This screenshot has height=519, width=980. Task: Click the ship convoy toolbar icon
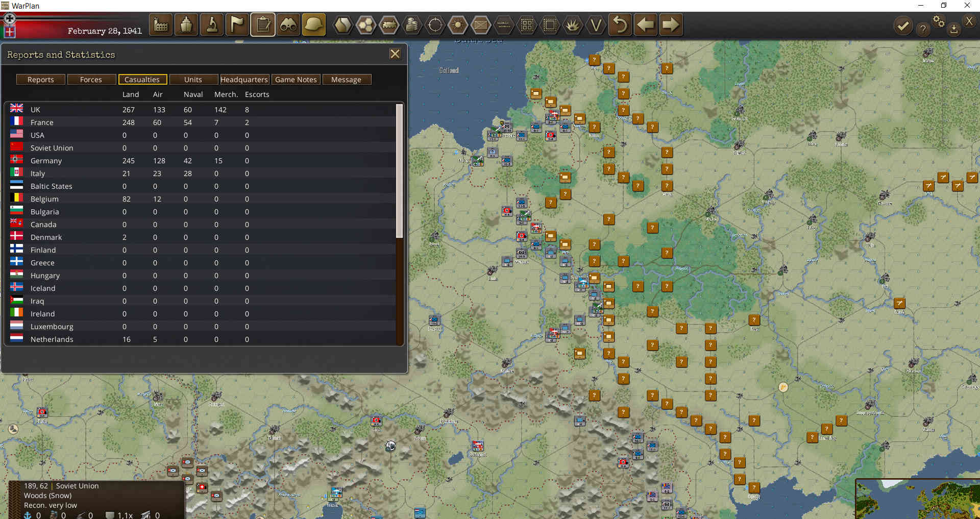(x=186, y=24)
